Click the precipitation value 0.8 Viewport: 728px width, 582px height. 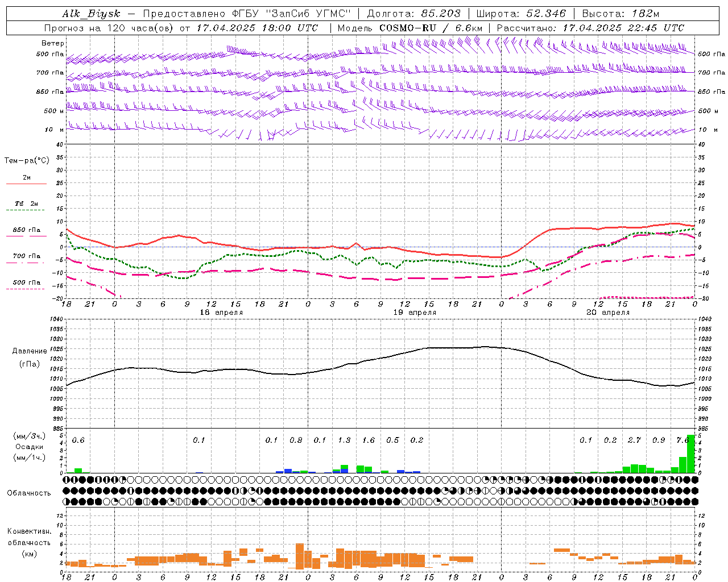tap(296, 440)
